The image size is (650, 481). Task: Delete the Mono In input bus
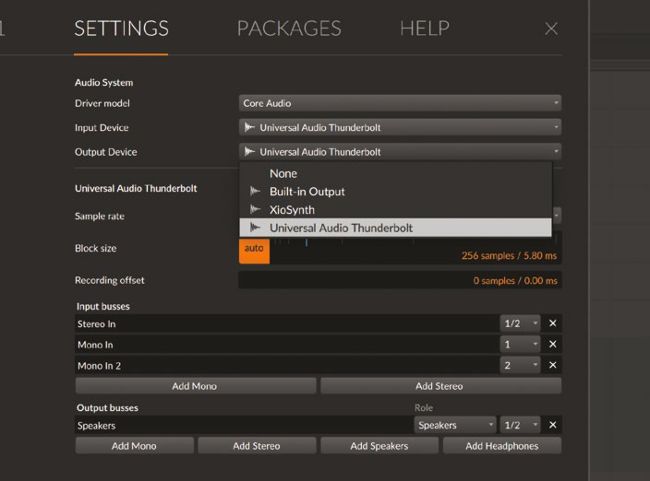(553, 344)
